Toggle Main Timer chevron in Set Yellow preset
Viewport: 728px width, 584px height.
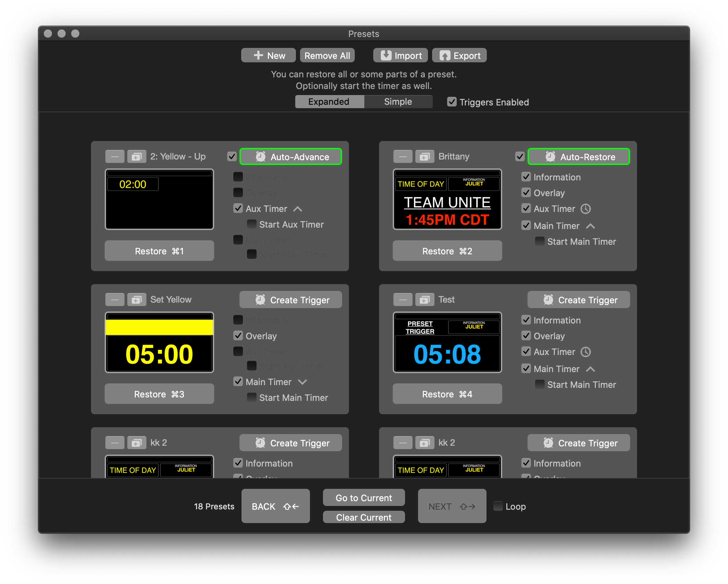click(x=302, y=382)
